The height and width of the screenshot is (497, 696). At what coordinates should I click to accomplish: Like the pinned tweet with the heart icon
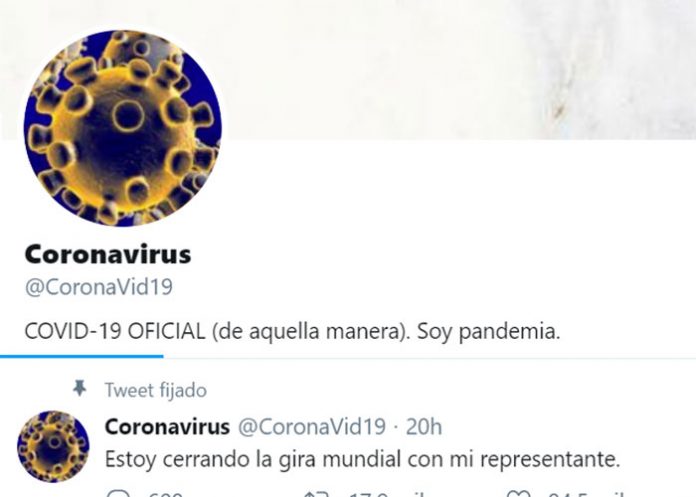pos(518,493)
